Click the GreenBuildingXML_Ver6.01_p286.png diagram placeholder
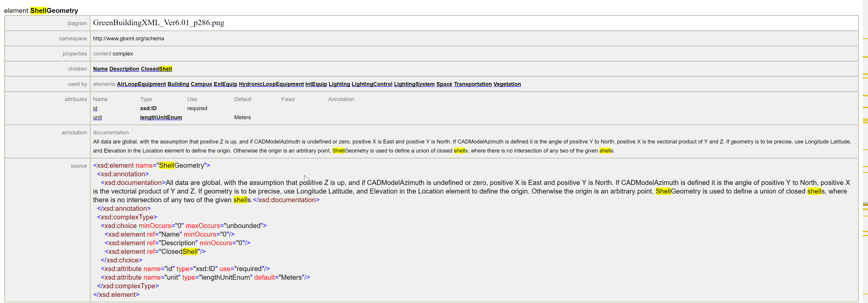 [x=158, y=23]
